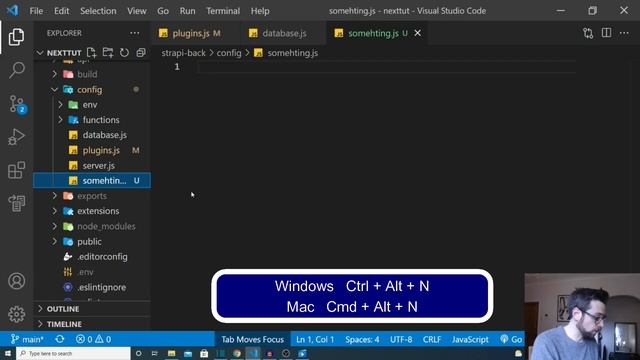Expand the TIMELINE panel
The image size is (640, 360).
(64, 324)
